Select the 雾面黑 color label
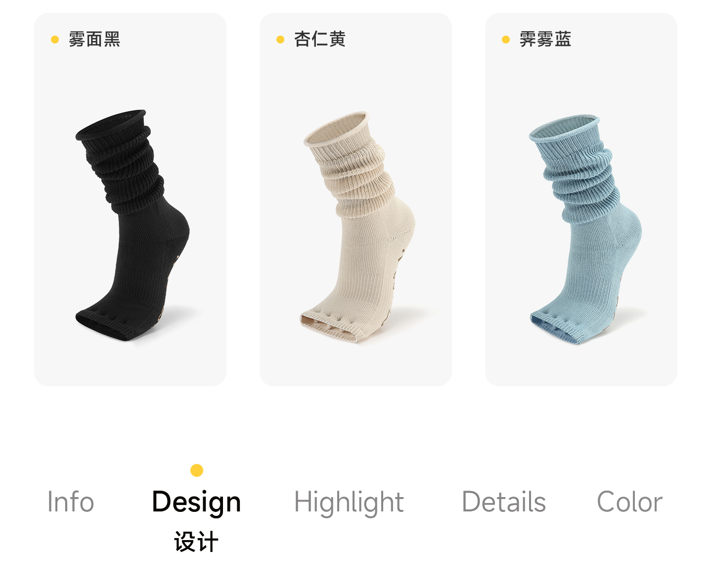This screenshot has height=588, width=712. (94, 39)
